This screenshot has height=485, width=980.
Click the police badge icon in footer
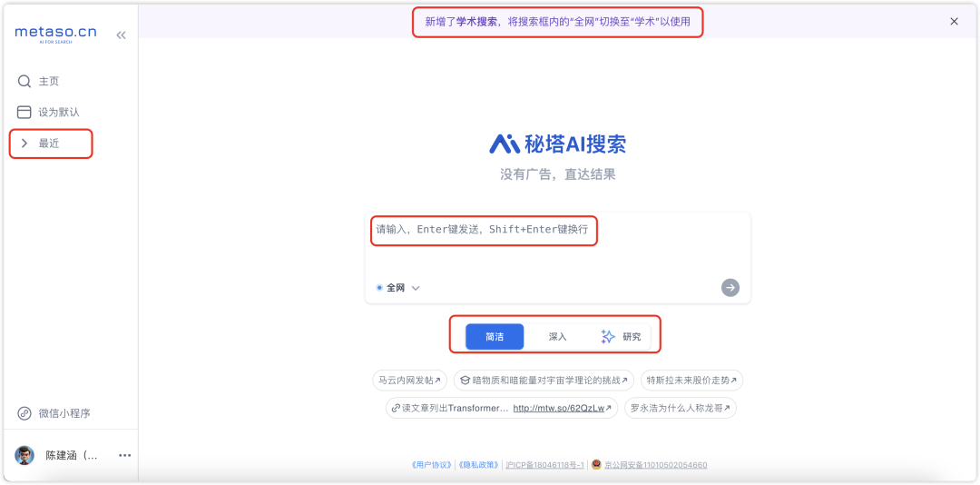click(596, 464)
